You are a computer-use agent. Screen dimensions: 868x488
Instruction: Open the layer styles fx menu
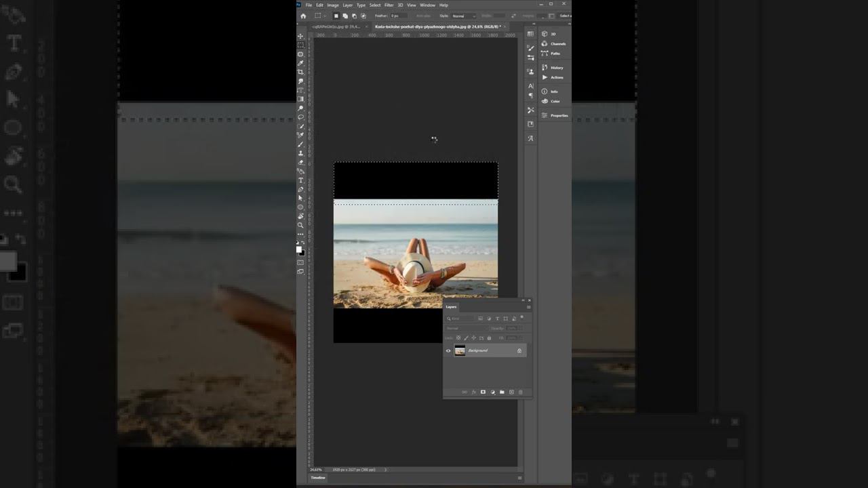tap(473, 392)
